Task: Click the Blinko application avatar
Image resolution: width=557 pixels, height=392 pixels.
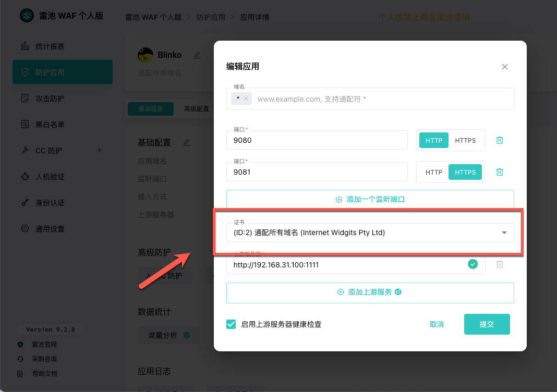Action: 146,55
